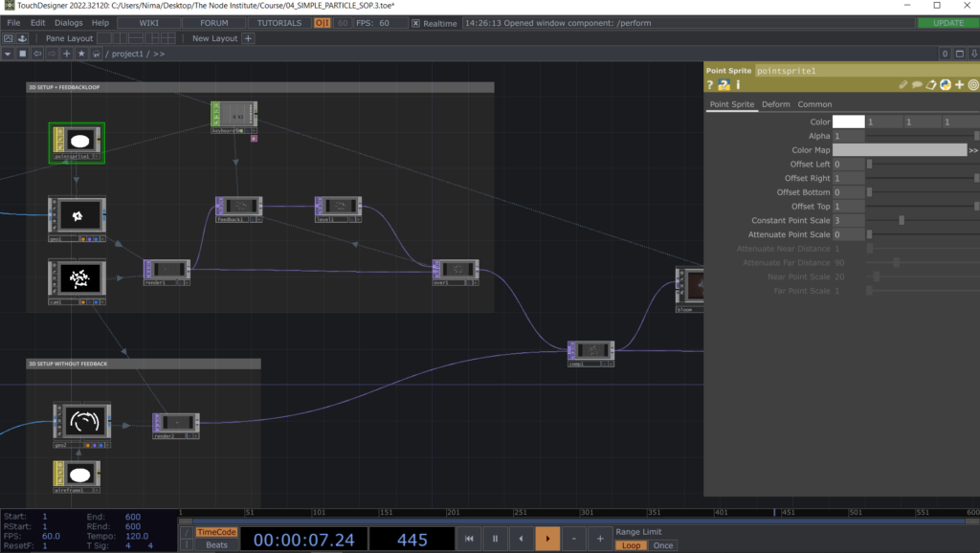
Task: Open the TUTORIALS link
Action: click(279, 23)
